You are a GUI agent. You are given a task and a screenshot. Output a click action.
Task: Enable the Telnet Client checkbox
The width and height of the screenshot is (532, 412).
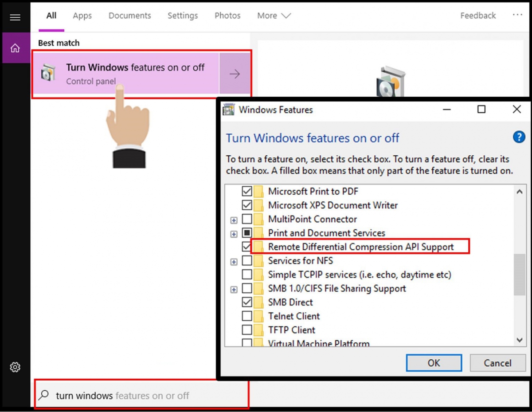click(247, 316)
